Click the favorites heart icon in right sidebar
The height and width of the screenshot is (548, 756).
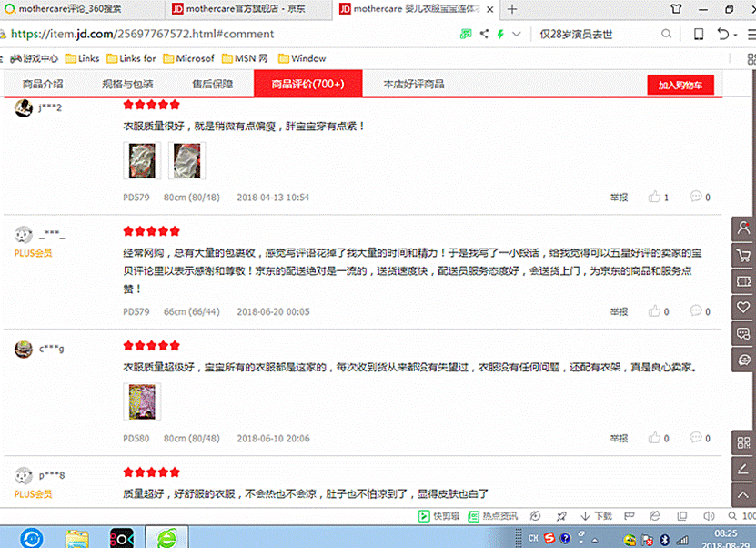(744, 308)
